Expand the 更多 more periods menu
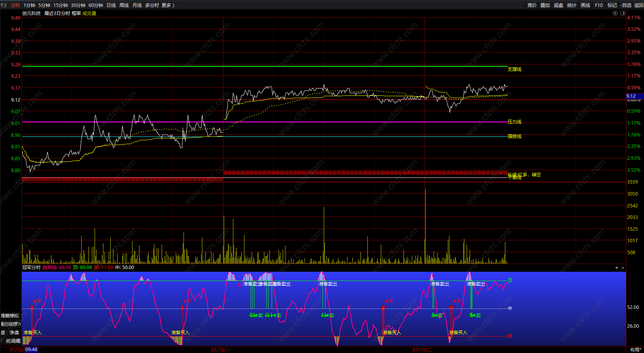The image size is (644, 353). 168,5
